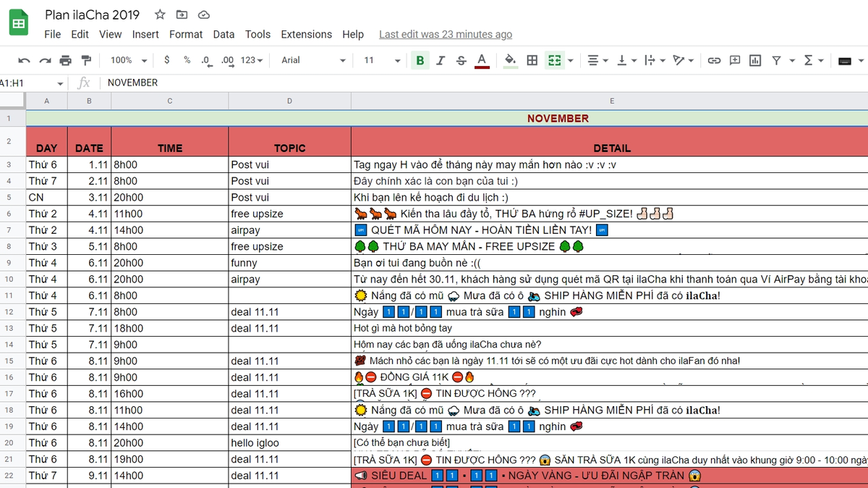
Task: Select column D header
Action: click(x=289, y=101)
